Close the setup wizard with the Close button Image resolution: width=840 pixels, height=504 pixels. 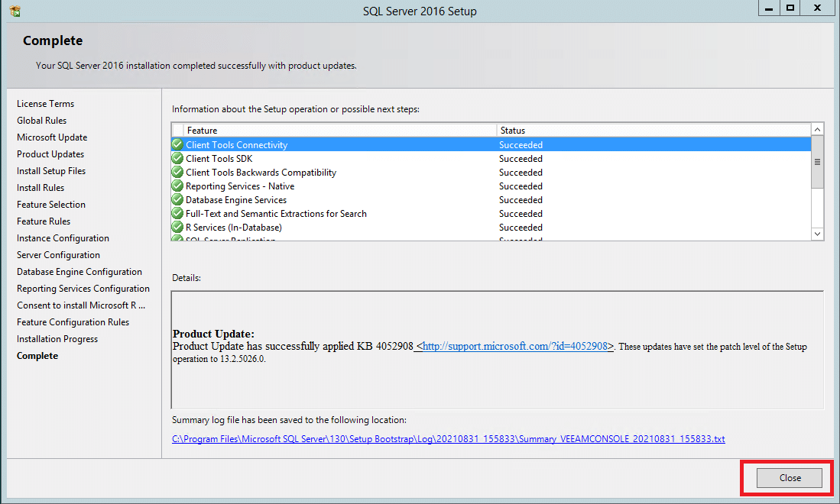click(x=789, y=478)
